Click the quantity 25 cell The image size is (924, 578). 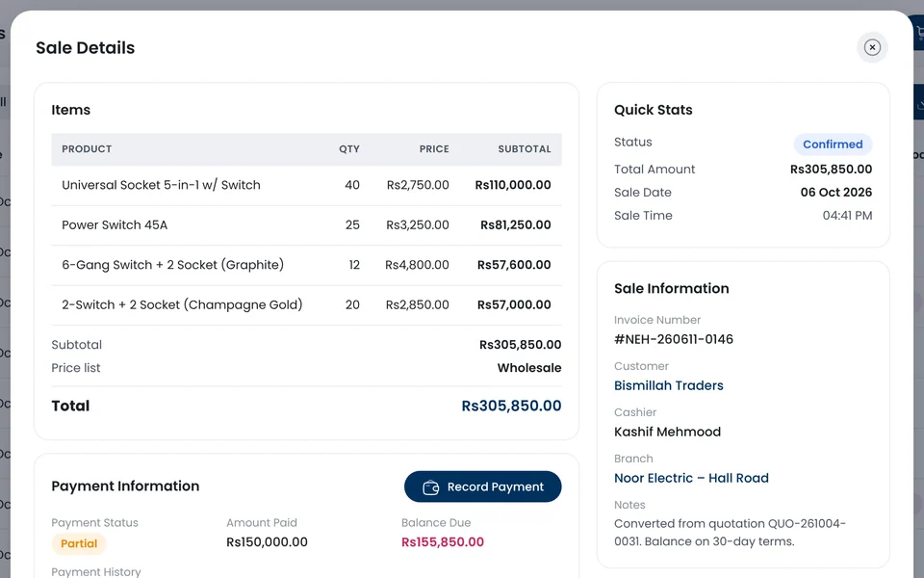tap(352, 224)
